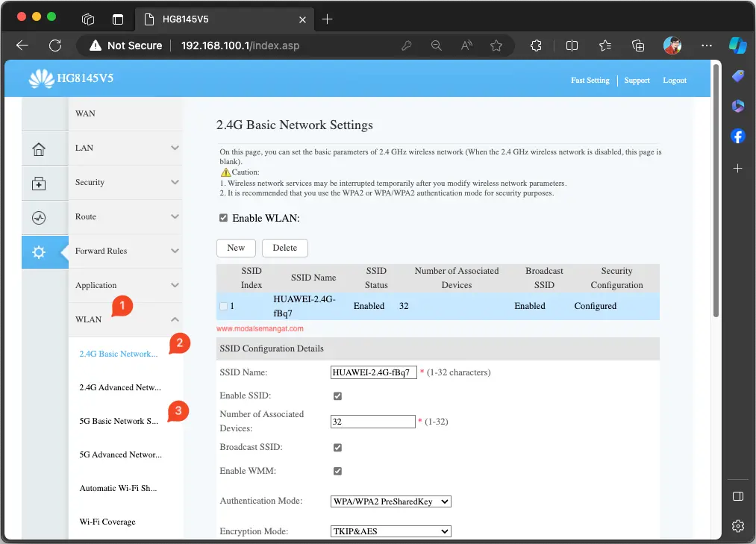This screenshot has height=544, width=756.
Task: Toggle sidebar panel icon near bottom
Action: click(737, 496)
